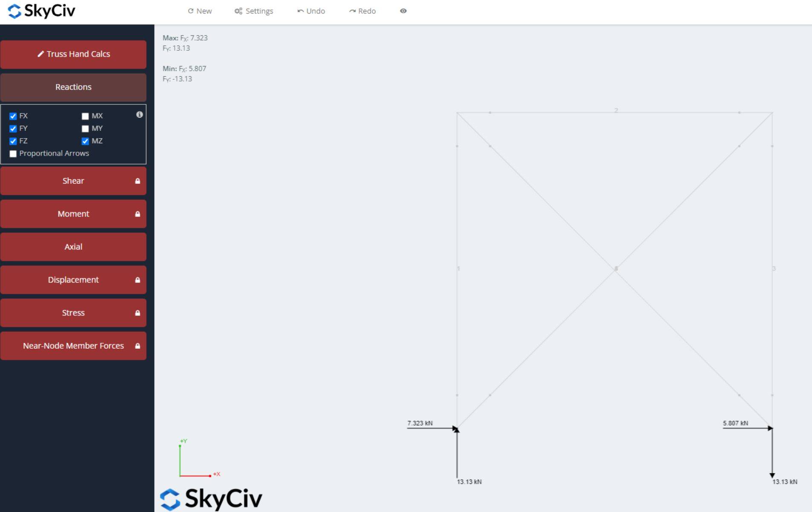Enable Proportional Arrows checkbox
Image resolution: width=812 pixels, height=512 pixels.
click(13, 153)
